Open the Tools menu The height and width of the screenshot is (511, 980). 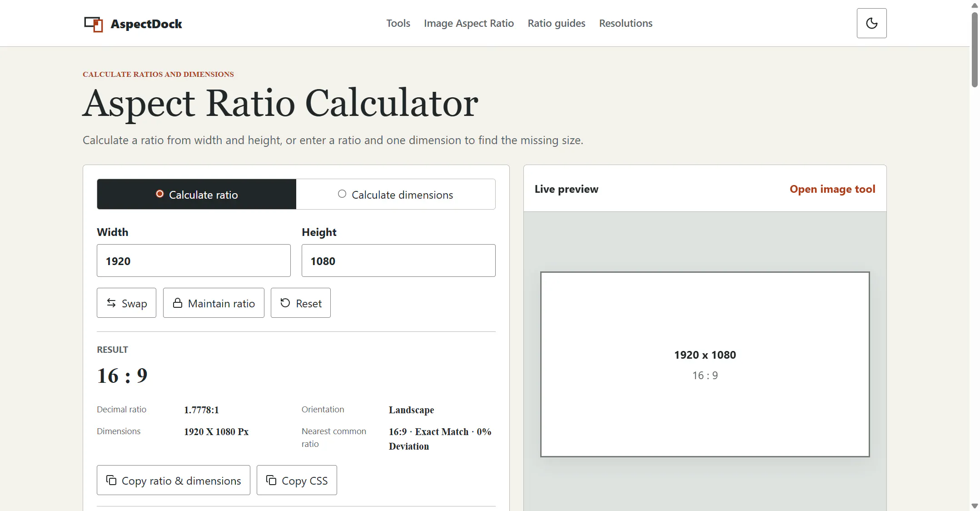pos(398,23)
